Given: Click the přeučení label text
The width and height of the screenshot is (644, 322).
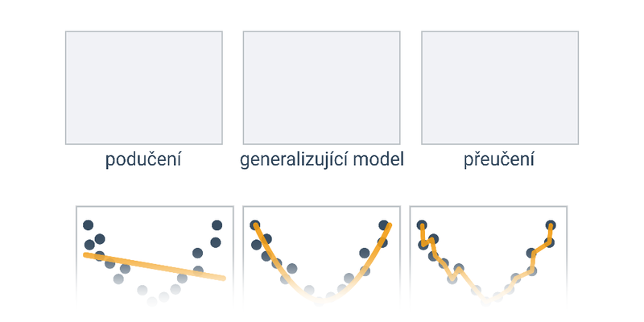Looking at the screenshot, I should (499, 159).
